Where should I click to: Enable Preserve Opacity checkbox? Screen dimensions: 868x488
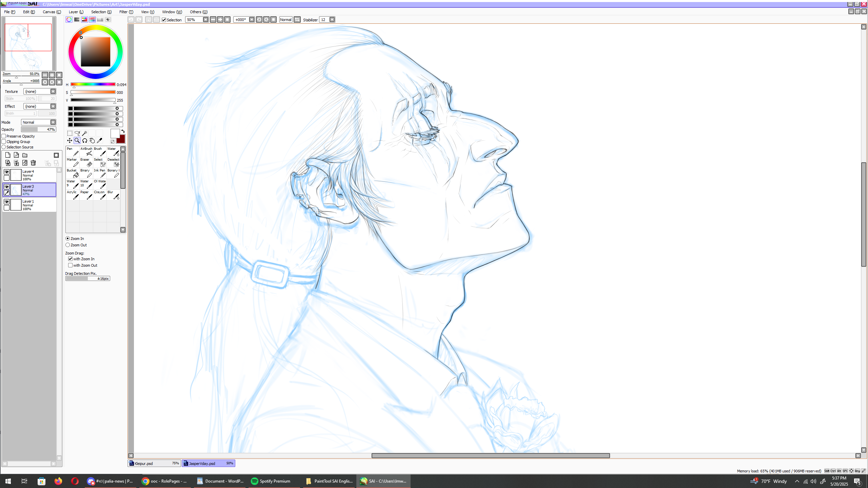4,136
